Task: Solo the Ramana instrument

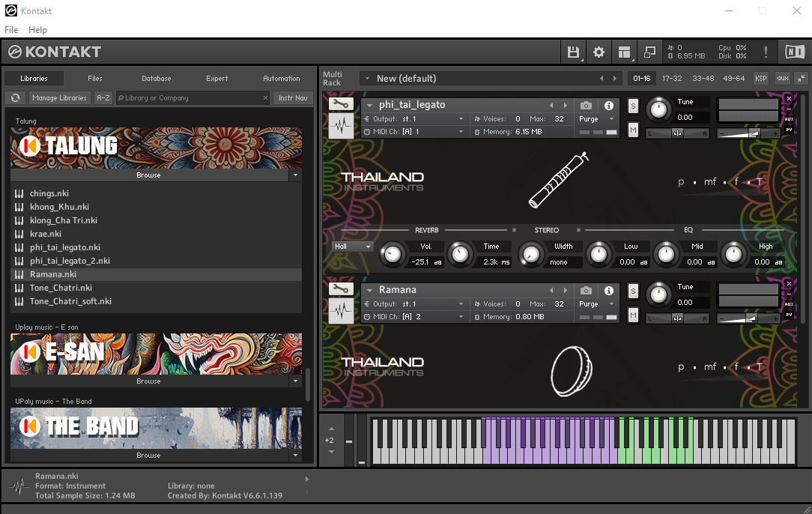Action: pyautogui.click(x=633, y=291)
